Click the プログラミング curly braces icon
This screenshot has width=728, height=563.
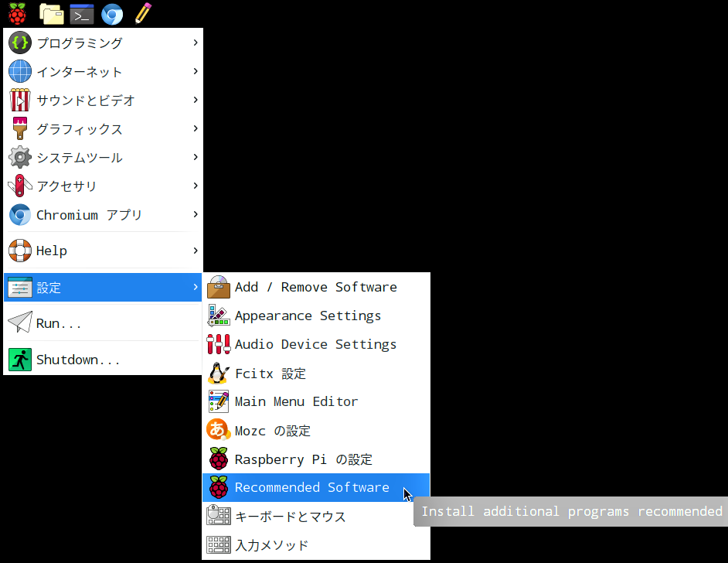[20, 43]
